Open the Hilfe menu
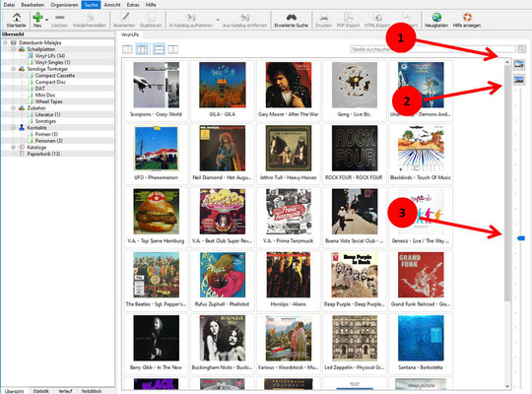This screenshot has width=532, height=394. (151, 5)
